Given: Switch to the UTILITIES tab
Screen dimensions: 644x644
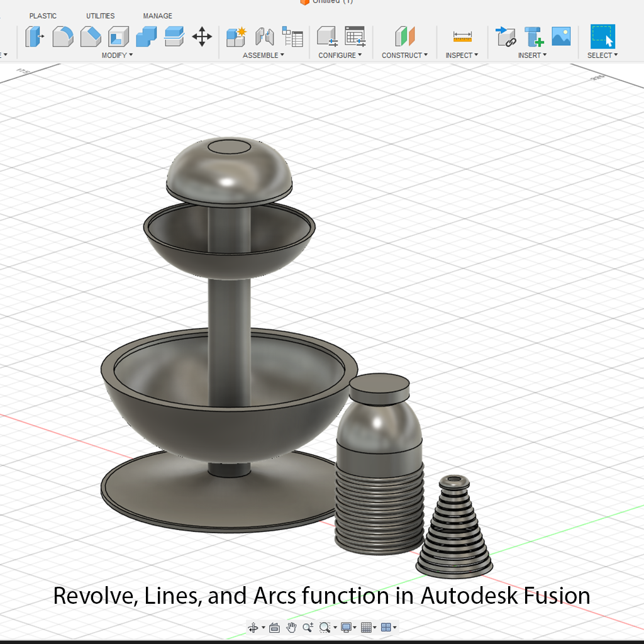Looking at the screenshot, I should (x=101, y=16).
